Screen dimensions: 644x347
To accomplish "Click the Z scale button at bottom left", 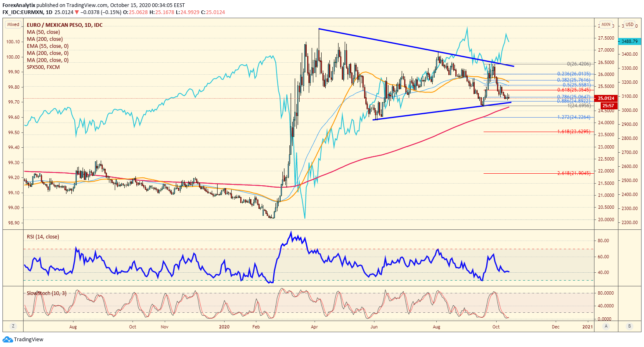I will [x=13, y=326].
